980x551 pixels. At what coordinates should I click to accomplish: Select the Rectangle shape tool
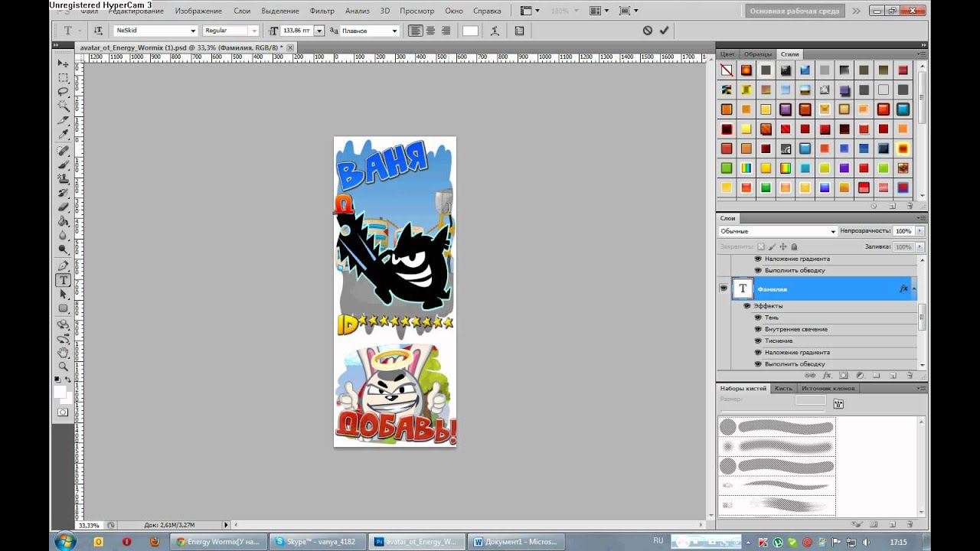[64, 308]
